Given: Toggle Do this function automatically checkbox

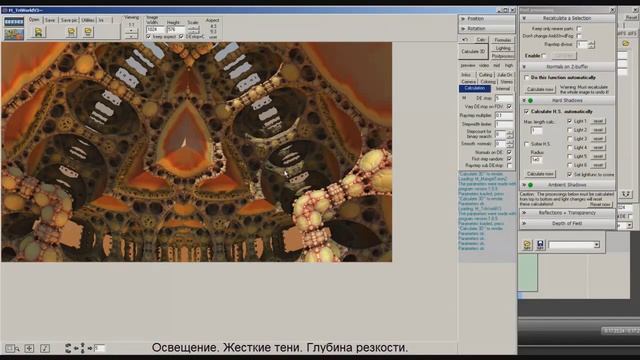Looking at the screenshot, I should [527, 78].
